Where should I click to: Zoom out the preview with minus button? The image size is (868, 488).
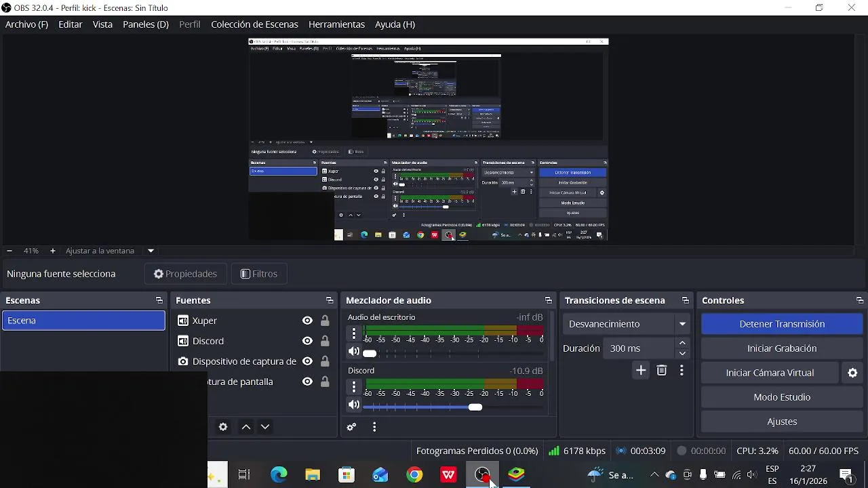click(9, 251)
